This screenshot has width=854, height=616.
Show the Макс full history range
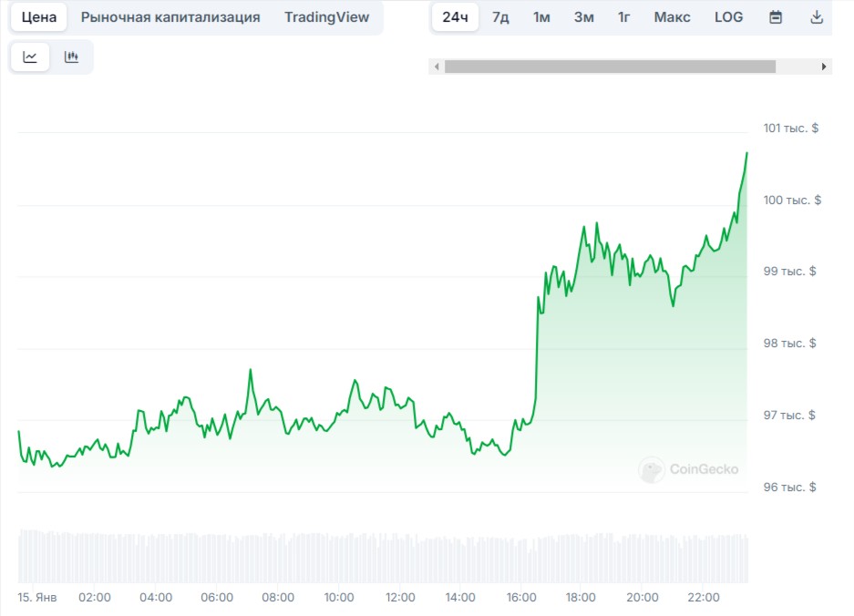click(672, 17)
